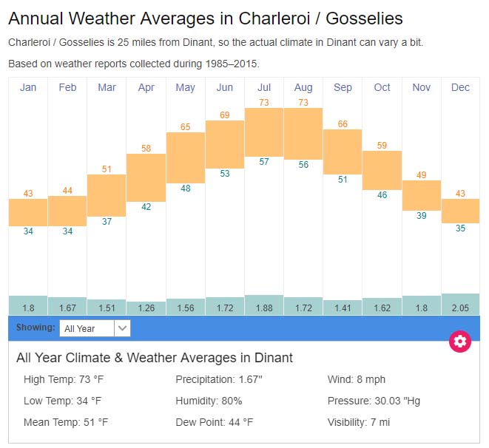The height and width of the screenshot is (448, 489).
Task: Click July's orange temperature range bar
Action: pos(264,131)
